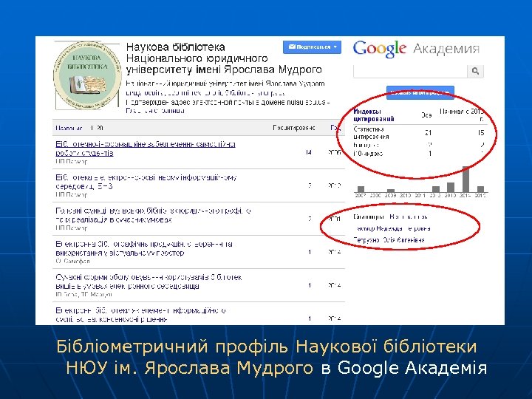This screenshot has height=399, width=532.
Task: Open article Головні функції вузівських бібліотек юридичного профілю
Action: [153, 215]
